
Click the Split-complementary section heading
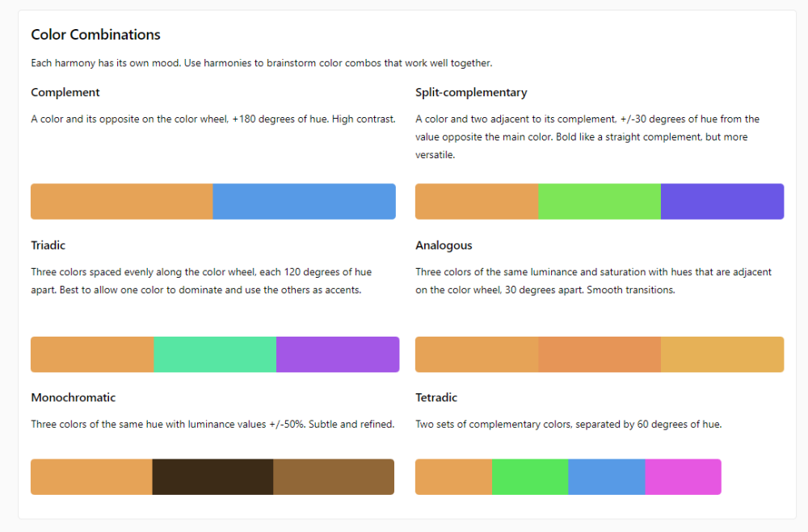pyautogui.click(x=471, y=92)
